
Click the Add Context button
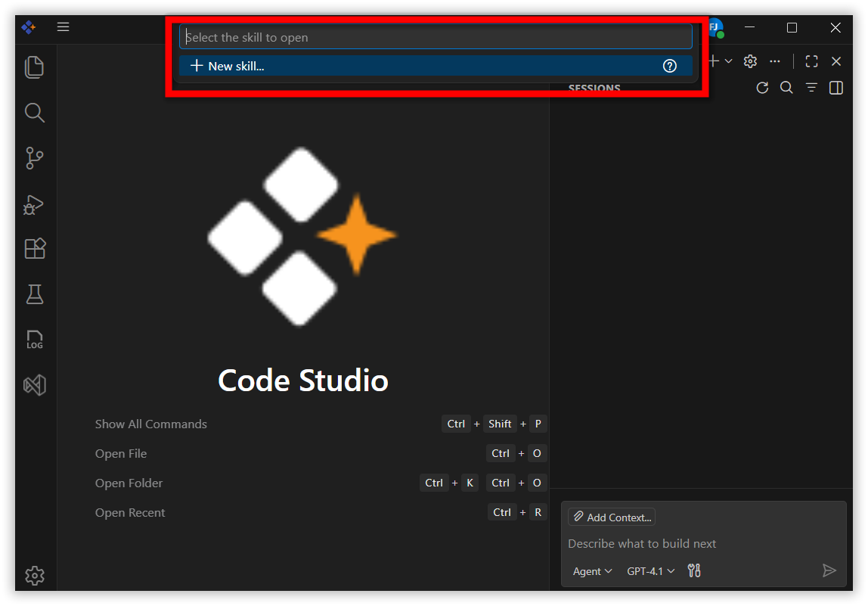(611, 517)
